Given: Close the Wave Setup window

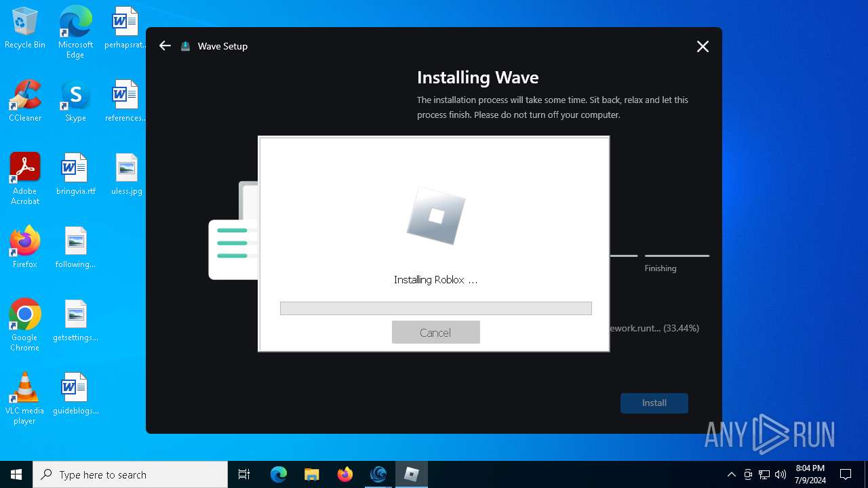Looking at the screenshot, I should click(703, 46).
